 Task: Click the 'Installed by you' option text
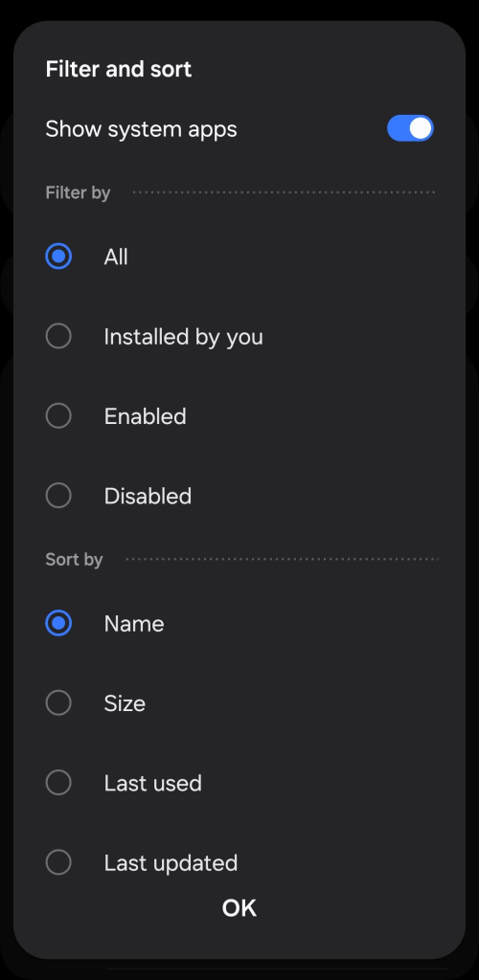point(183,338)
